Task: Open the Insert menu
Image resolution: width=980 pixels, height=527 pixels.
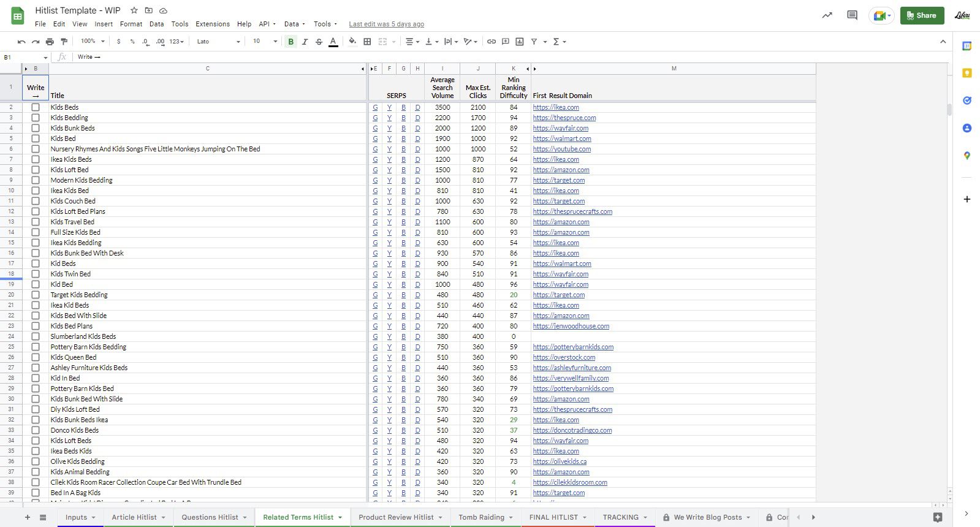Action: pyautogui.click(x=104, y=24)
